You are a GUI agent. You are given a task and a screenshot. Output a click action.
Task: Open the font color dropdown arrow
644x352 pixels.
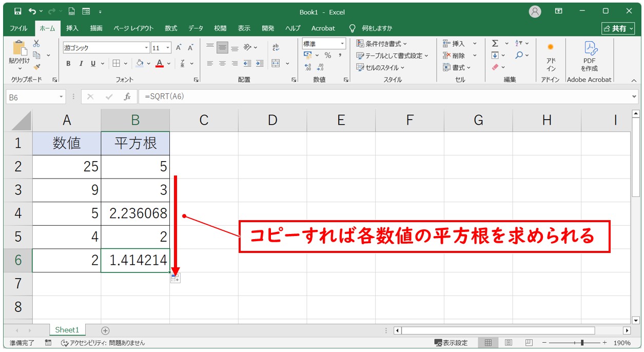click(x=168, y=64)
